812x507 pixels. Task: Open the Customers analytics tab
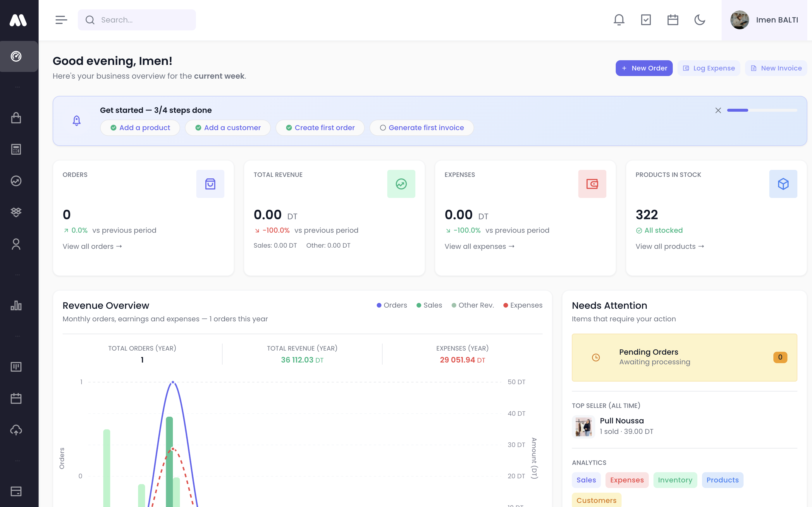tap(596, 500)
